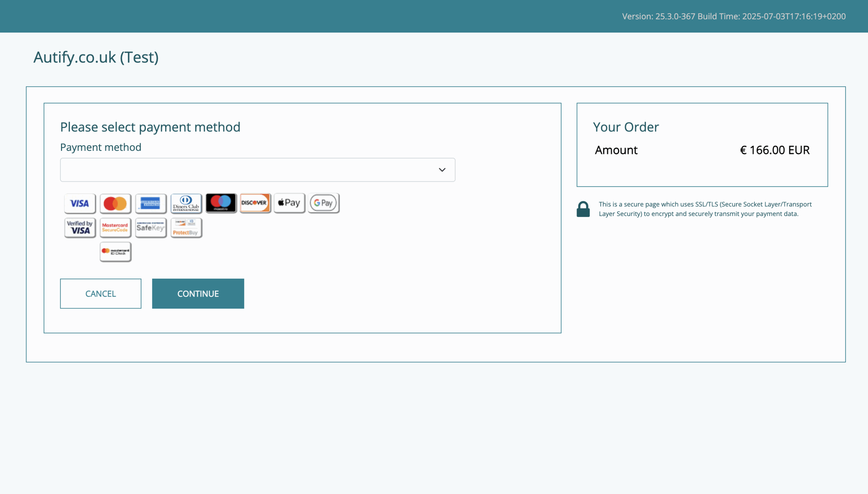This screenshot has height=494, width=868.
Task: Click the ProtectBuy badge
Action: (186, 227)
